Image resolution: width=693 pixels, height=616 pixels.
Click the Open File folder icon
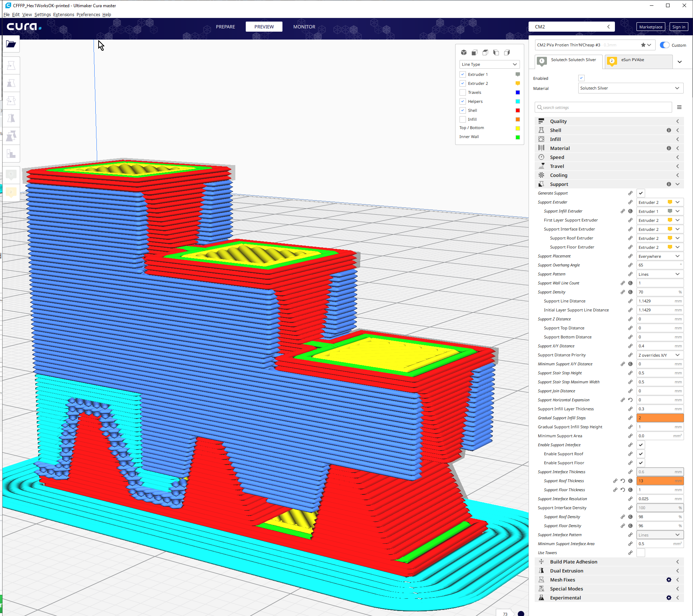[x=11, y=44]
